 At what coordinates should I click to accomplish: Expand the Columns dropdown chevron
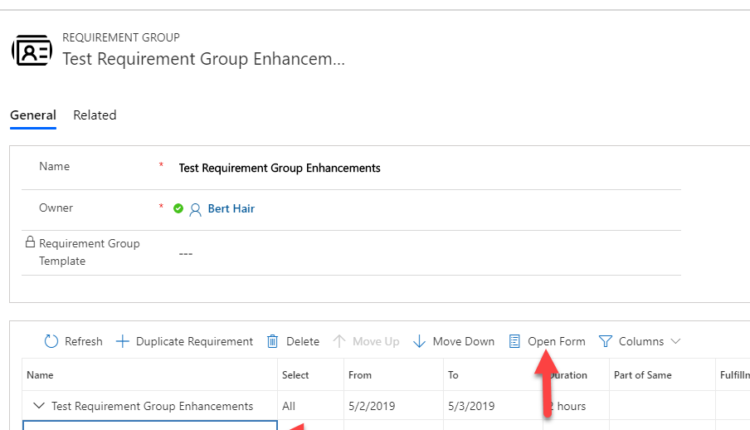(676, 342)
